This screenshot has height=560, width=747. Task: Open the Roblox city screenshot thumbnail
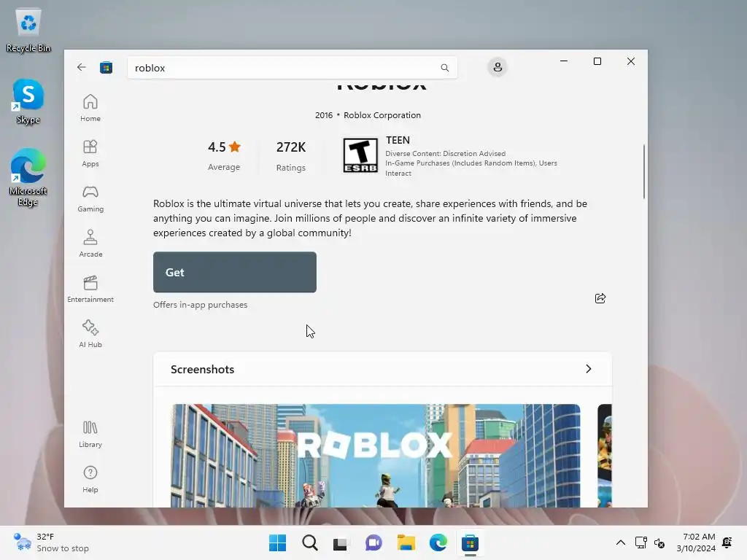[x=376, y=456]
